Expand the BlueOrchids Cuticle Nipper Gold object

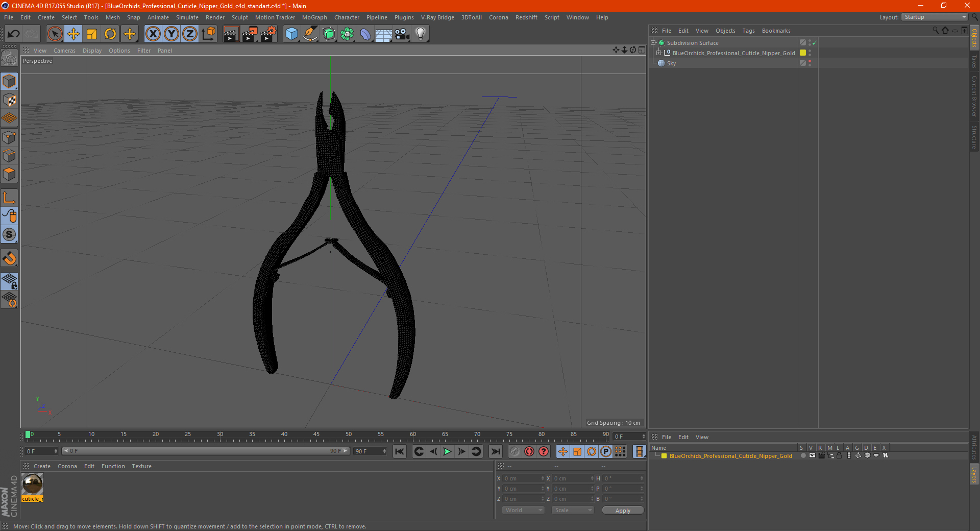pos(659,53)
